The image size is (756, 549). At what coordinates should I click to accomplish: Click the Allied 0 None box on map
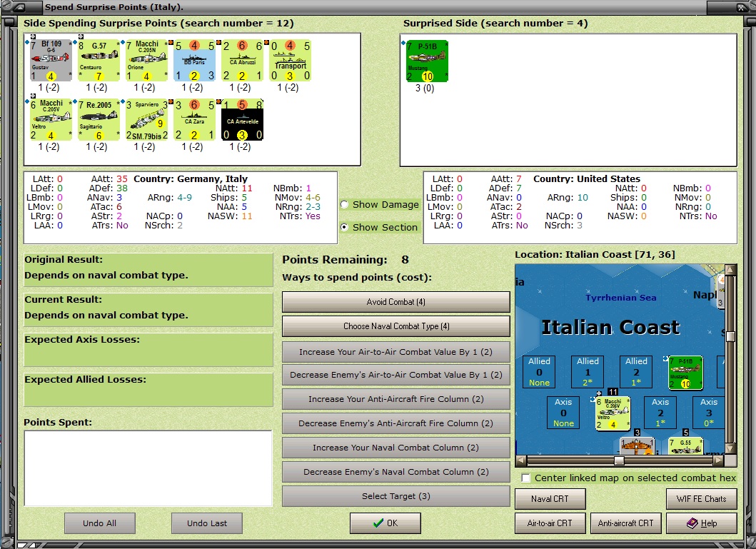tap(539, 372)
